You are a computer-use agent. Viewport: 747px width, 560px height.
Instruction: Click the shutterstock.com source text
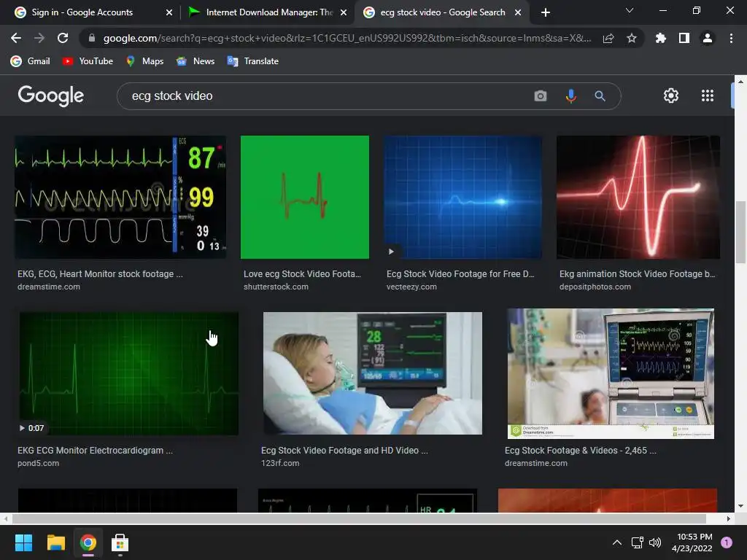[x=276, y=287]
